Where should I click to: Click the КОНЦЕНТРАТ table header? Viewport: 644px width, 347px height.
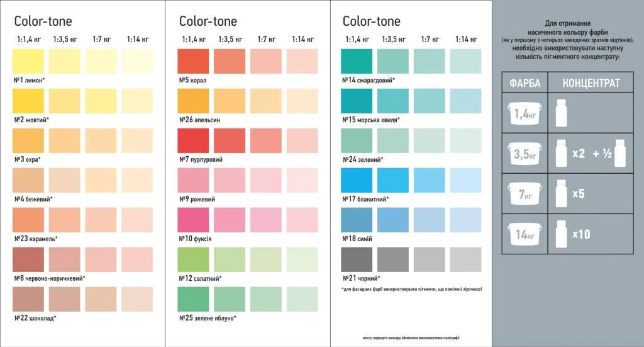tap(591, 83)
